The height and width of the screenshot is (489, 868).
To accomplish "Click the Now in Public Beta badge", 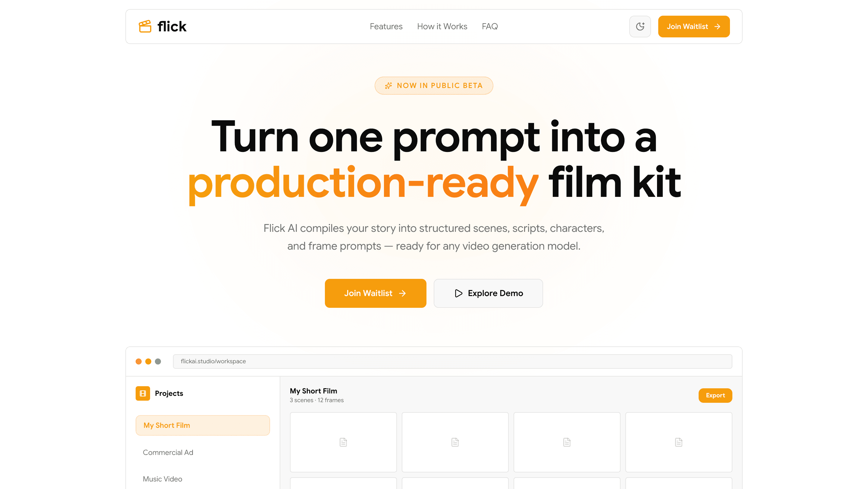I will (x=434, y=86).
